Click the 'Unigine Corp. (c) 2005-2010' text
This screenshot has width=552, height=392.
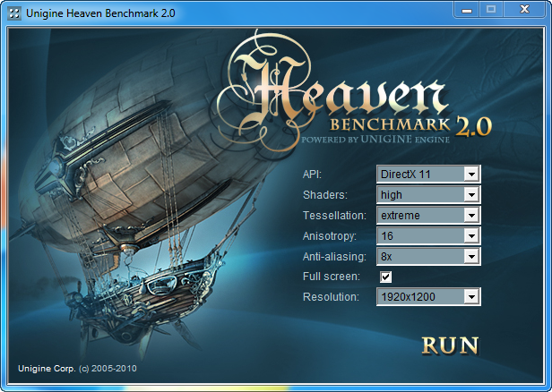[77, 369]
